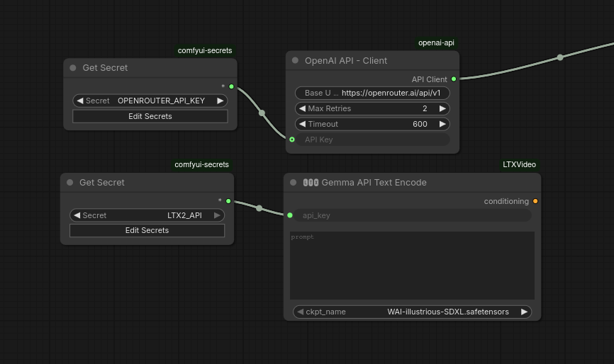Click the OpenAI API - Client node title
Viewport: 614px width, 364px height.
click(346, 61)
